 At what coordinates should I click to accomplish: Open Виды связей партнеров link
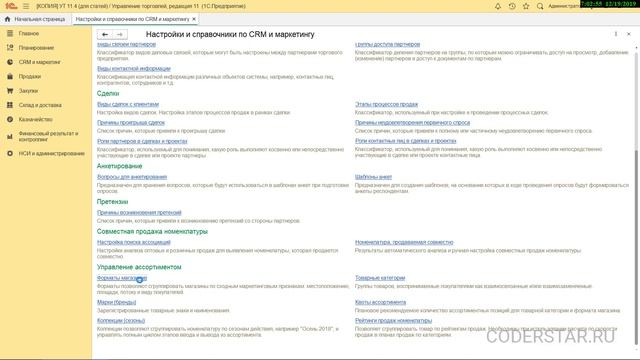[x=126, y=44]
